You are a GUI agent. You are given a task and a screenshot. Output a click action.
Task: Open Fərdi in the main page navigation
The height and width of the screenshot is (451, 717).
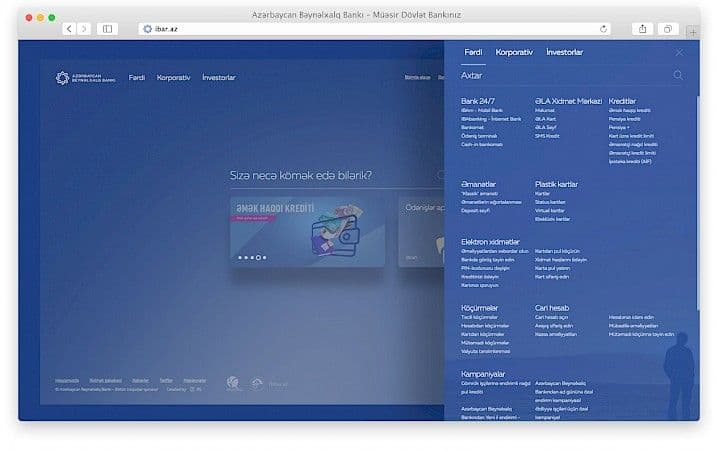tap(137, 78)
